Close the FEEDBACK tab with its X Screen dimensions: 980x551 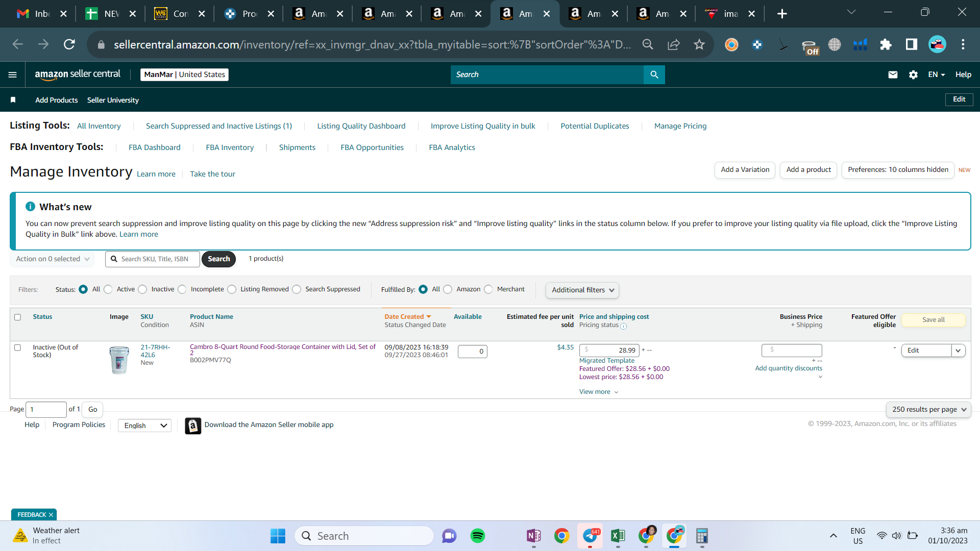pos(51,515)
